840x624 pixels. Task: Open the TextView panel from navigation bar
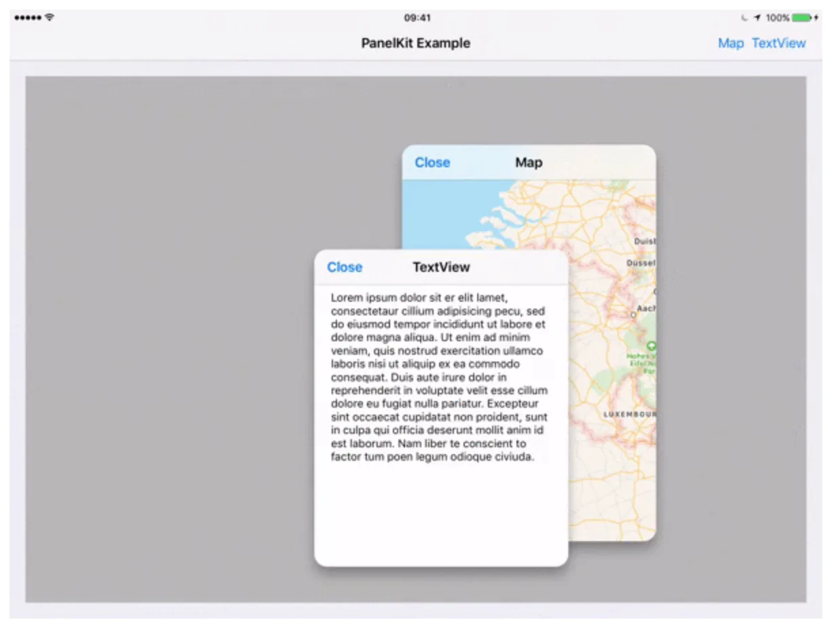[779, 44]
